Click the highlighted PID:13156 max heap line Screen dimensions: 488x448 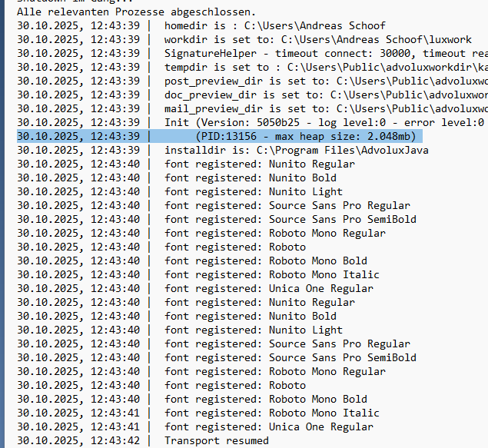click(305, 137)
